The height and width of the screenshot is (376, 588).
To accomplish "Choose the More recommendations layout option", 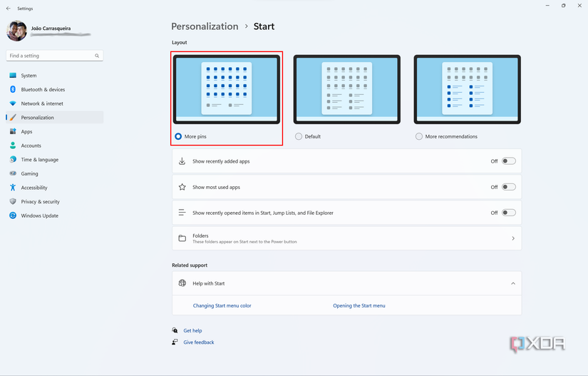I will (419, 136).
